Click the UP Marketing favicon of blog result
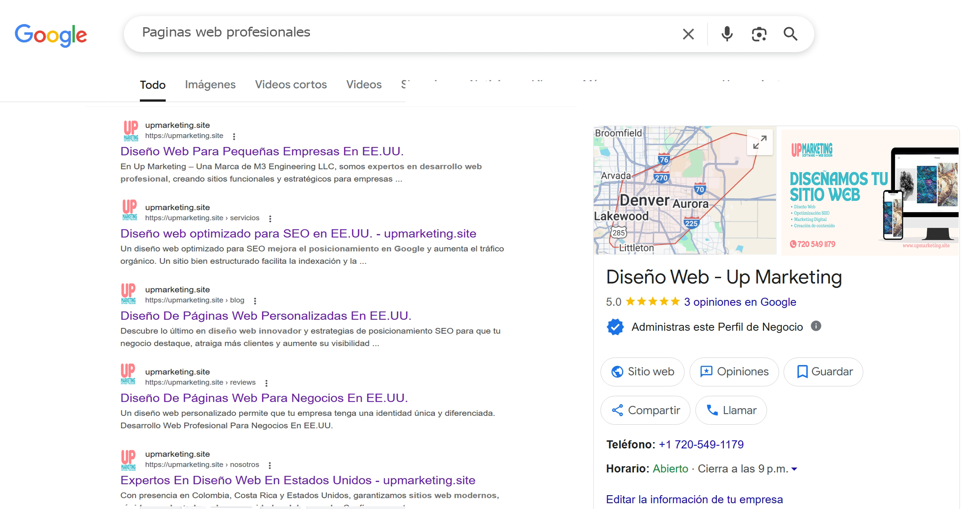This screenshot has width=980, height=509. coord(128,294)
